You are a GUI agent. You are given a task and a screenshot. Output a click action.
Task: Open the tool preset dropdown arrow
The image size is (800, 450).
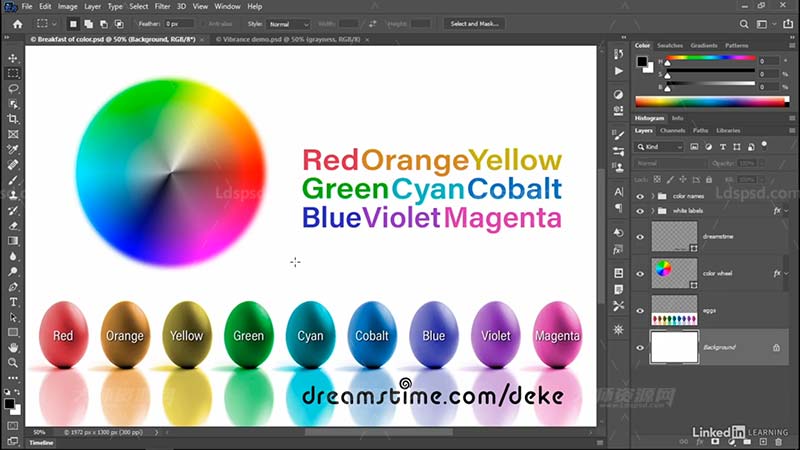point(54,24)
